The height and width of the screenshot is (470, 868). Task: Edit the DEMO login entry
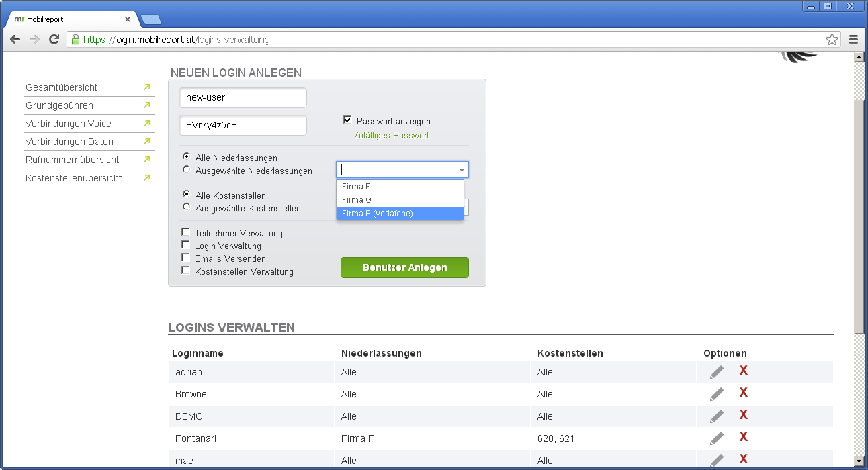click(717, 416)
